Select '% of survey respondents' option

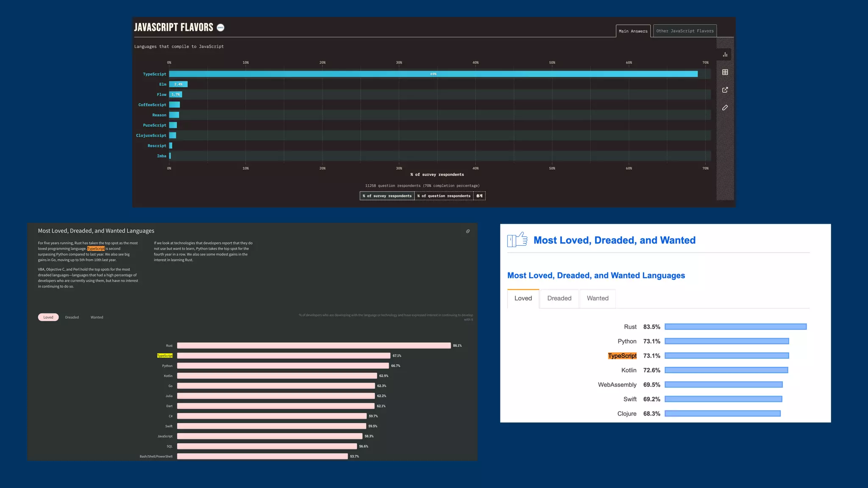(x=387, y=196)
